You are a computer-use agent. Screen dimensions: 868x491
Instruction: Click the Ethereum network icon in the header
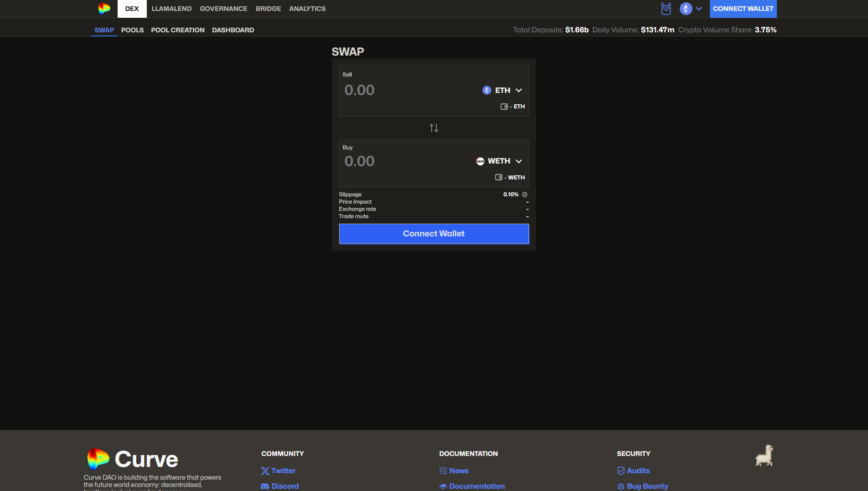click(x=686, y=9)
